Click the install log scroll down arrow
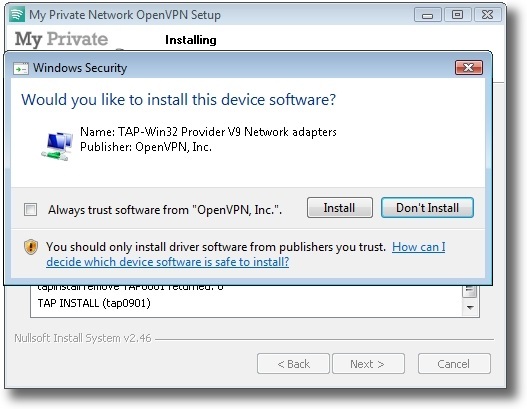The image size is (527, 409). [470, 308]
